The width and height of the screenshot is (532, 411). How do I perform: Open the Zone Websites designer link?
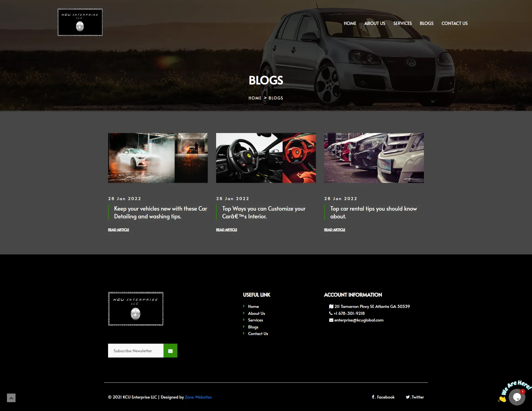click(198, 397)
